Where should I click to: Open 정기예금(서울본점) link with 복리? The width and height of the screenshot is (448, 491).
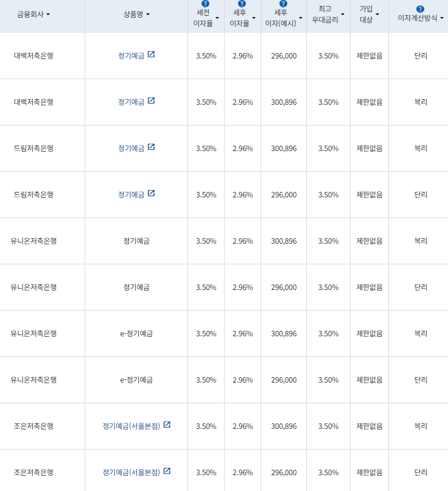point(131,426)
